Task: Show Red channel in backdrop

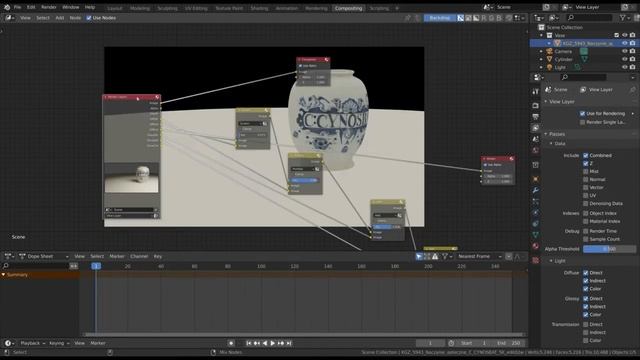Action: coord(484,18)
